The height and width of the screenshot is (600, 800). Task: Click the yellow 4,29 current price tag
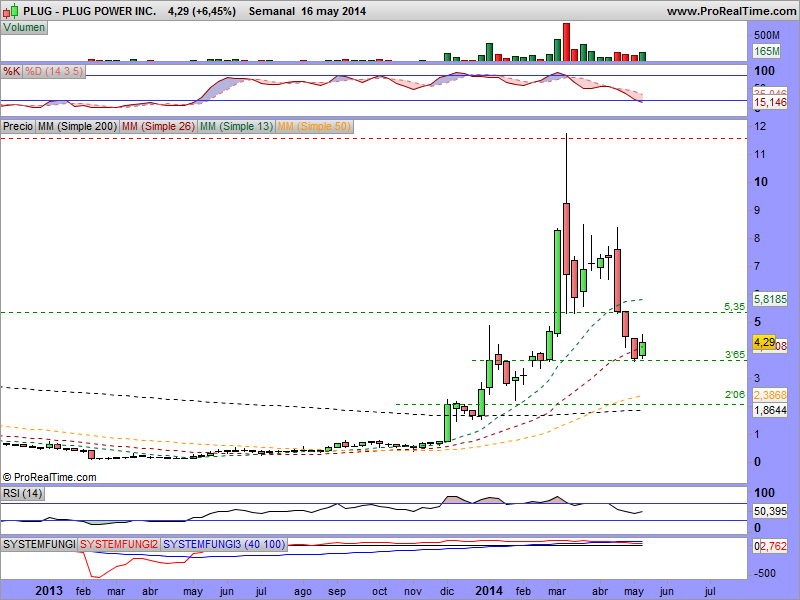(764, 342)
